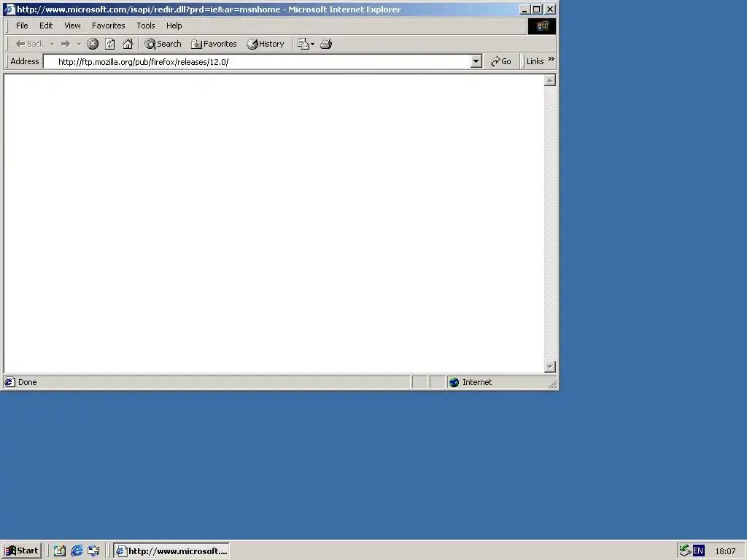Image resolution: width=747 pixels, height=560 pixels.
Task: Click the Show Desktop quick launch icon
Action: tap(60, 551)
